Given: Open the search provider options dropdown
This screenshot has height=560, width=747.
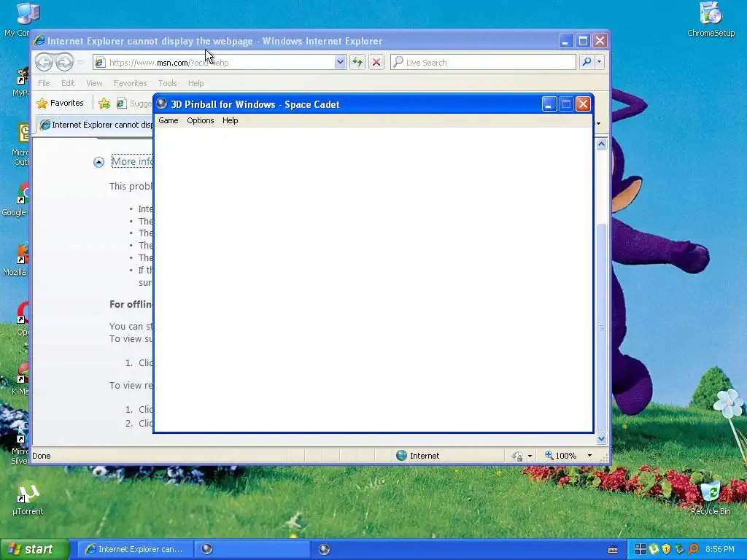Looking at the screenshot, I should [600, 62].
